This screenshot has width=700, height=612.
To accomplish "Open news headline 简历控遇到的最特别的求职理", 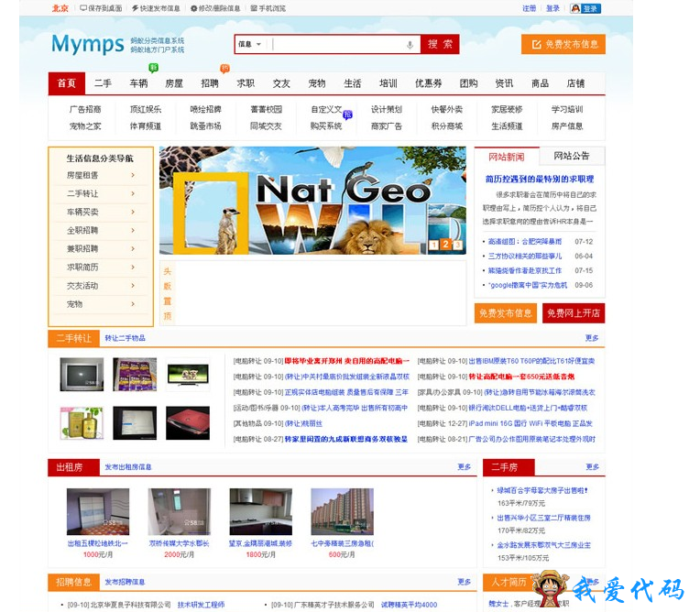I will 540,179.
